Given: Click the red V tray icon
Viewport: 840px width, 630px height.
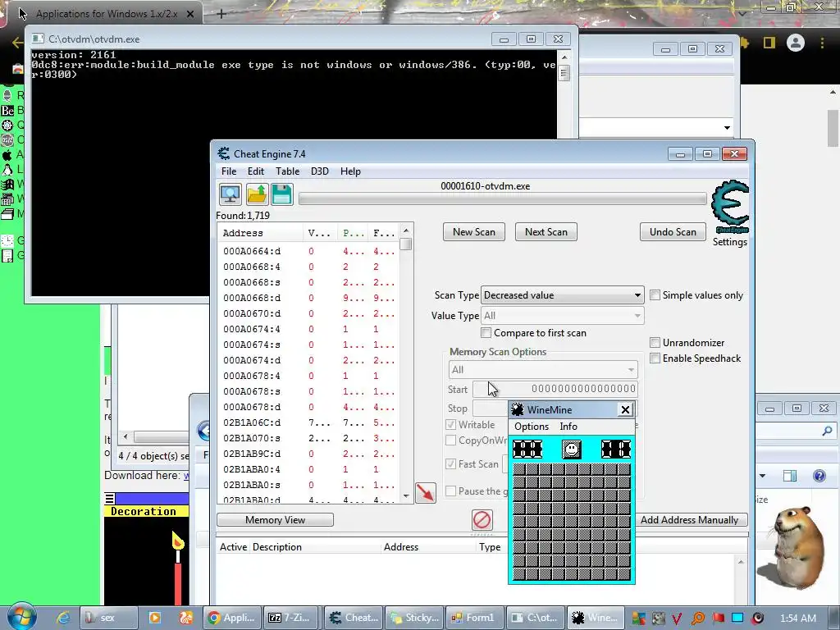Looking at the screenshot, I should coord(677,619).
